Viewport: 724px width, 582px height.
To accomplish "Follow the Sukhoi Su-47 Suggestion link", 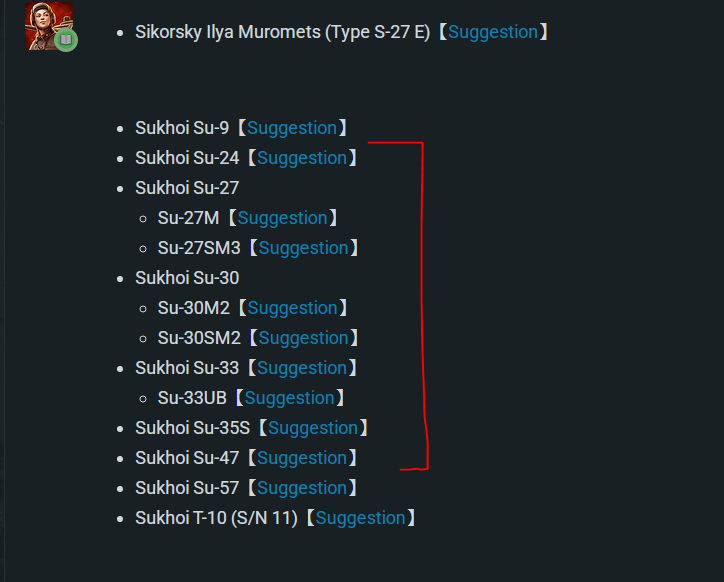I will pos(302,458).
